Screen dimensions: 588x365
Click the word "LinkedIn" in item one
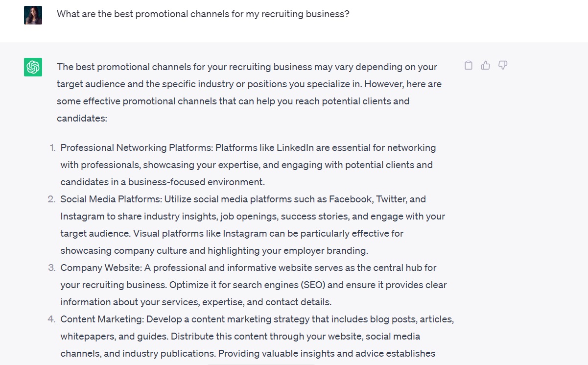point(295,147)
